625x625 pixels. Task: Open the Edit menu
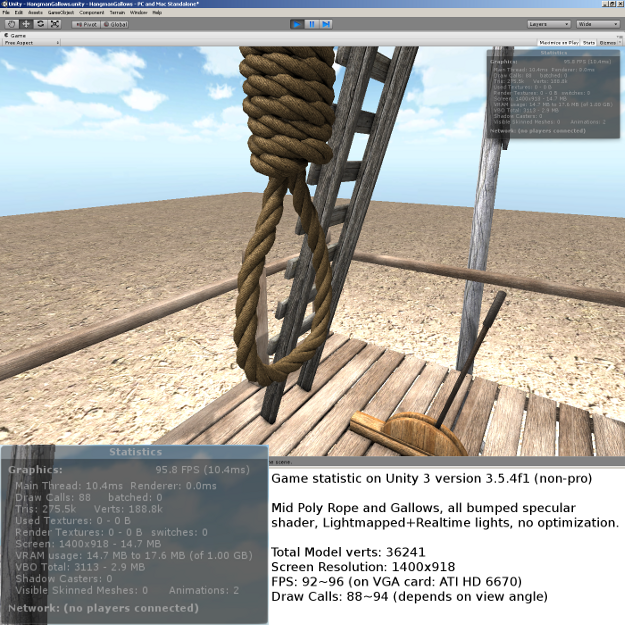[x=19, y=13]
